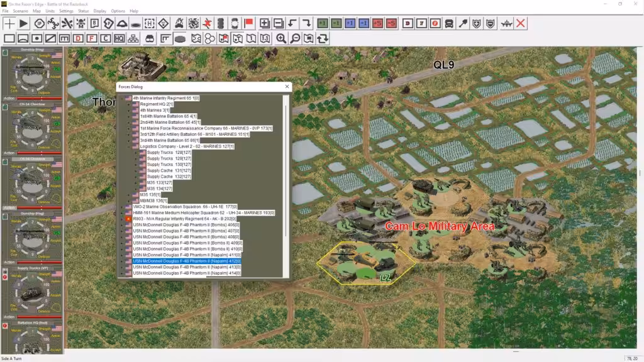
Task: Open the File menu
Action: [x=5, y=11]
